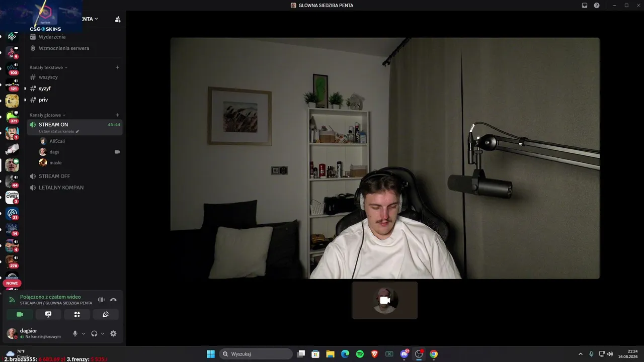Click Ustaw status kanału link
The width and height of the screenshot is (644, 362).
(x=59, y=131)
